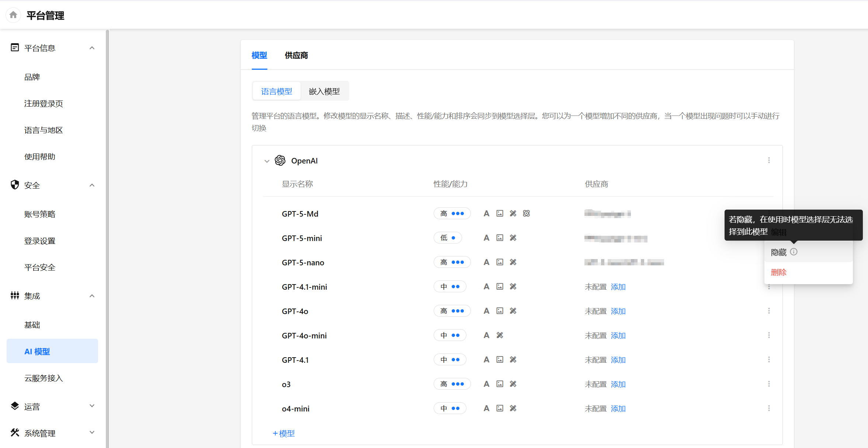Click the image capability icon for GPT-4.1-mini
This screenshot has width=868, height=448.
pos(500,286)
